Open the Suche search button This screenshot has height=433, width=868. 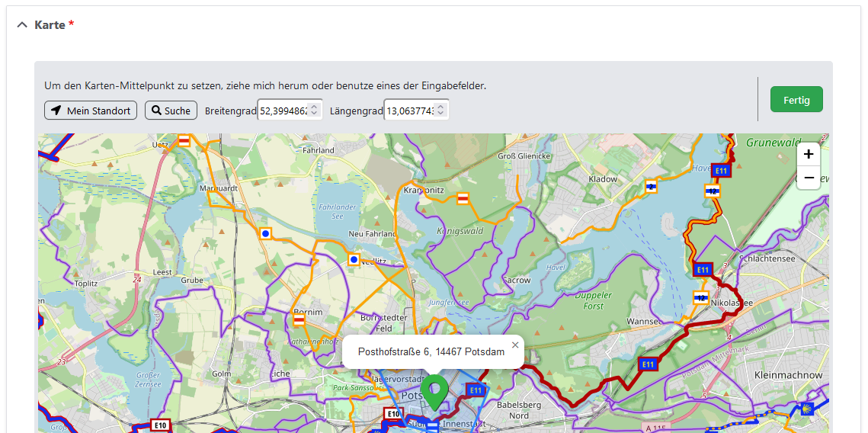[x=171, y=111]
